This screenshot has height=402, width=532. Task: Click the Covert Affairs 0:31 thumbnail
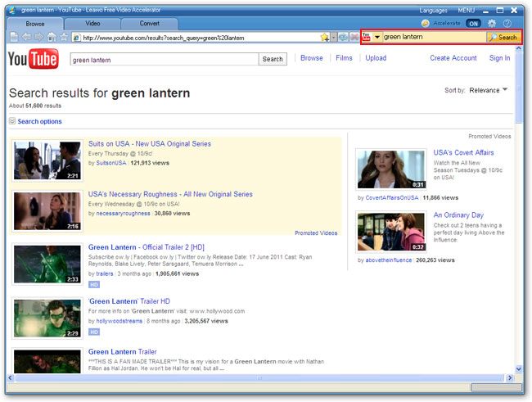click(x=391, y=169)
